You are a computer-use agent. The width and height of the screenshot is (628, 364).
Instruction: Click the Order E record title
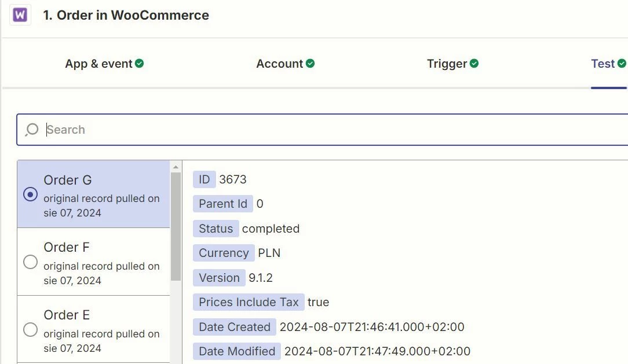pyautogui.click(x=67, y=315)
